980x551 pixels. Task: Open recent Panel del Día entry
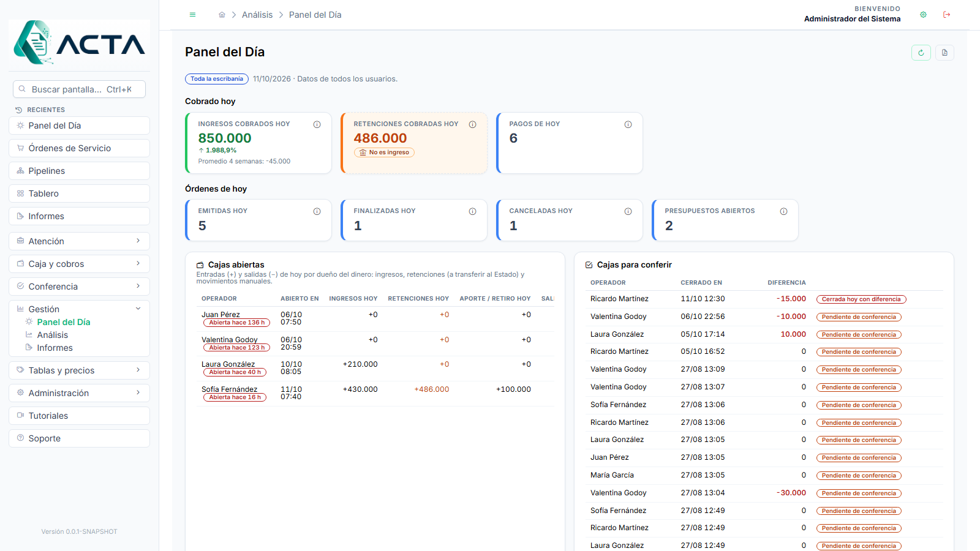click(80, 126)
